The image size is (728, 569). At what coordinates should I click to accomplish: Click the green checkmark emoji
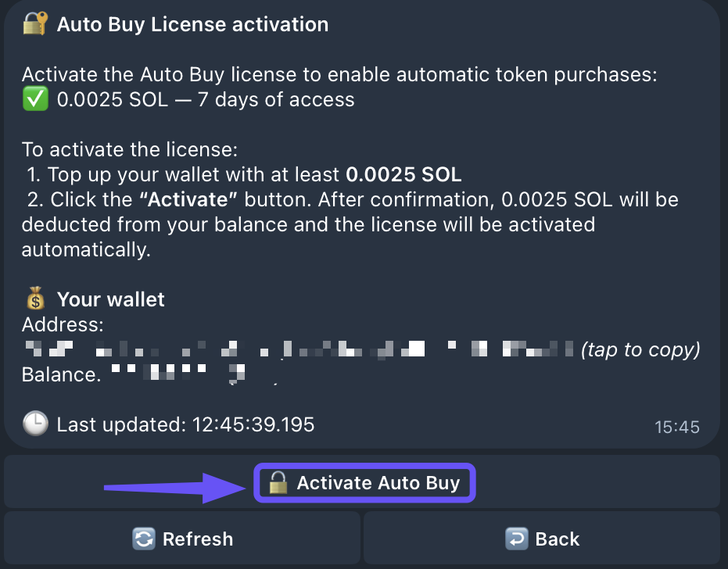point(35,99)
